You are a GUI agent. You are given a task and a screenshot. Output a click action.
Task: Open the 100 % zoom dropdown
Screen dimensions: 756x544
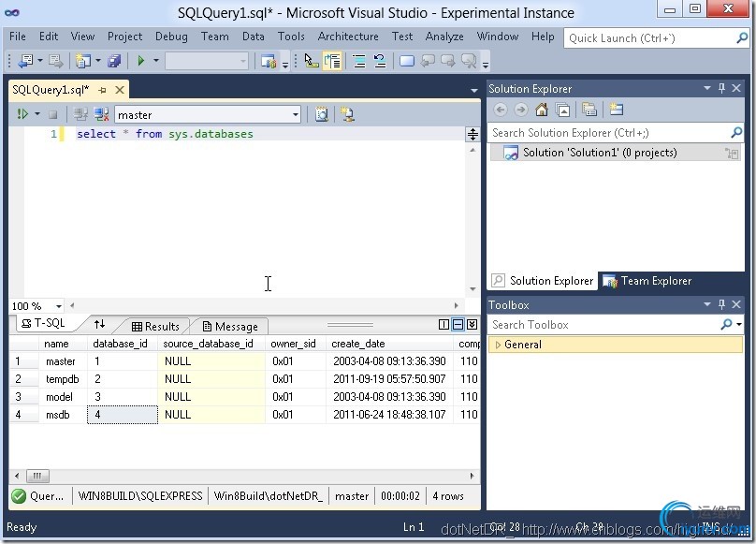point(58,306)
